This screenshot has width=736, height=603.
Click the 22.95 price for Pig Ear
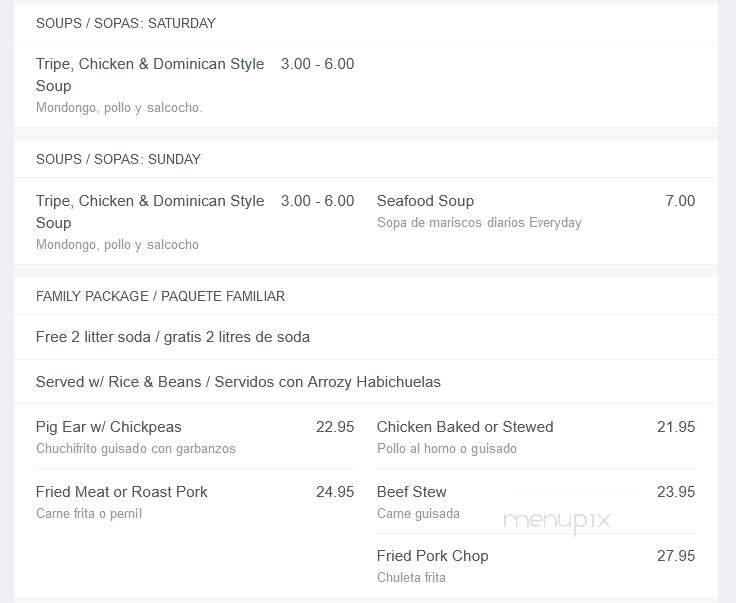(335, 427)
